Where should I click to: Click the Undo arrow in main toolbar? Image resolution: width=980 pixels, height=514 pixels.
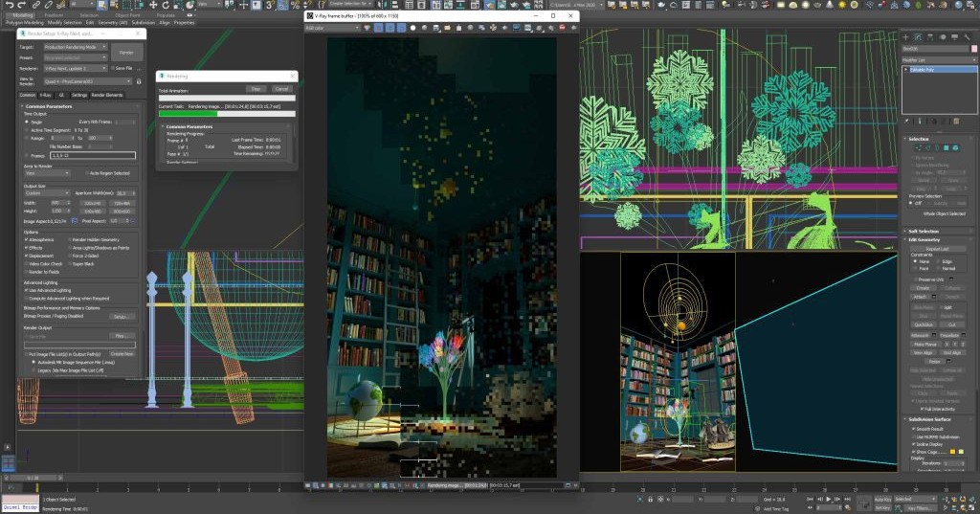coord(9,5)
